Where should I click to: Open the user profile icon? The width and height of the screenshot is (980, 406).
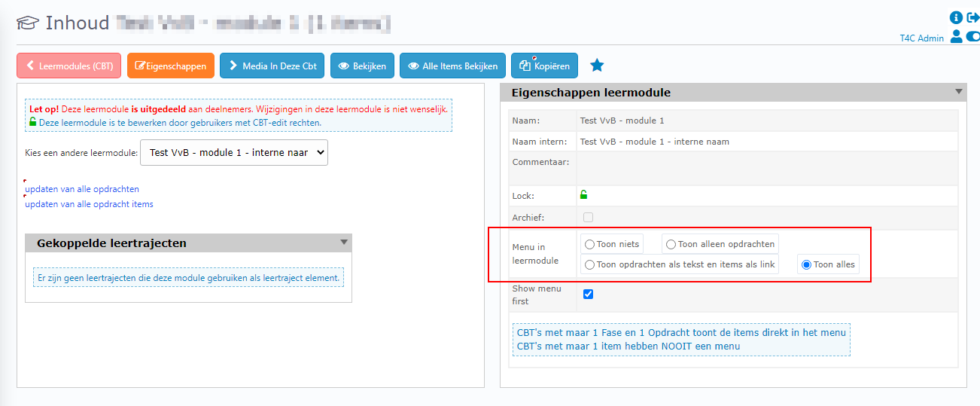957,36
